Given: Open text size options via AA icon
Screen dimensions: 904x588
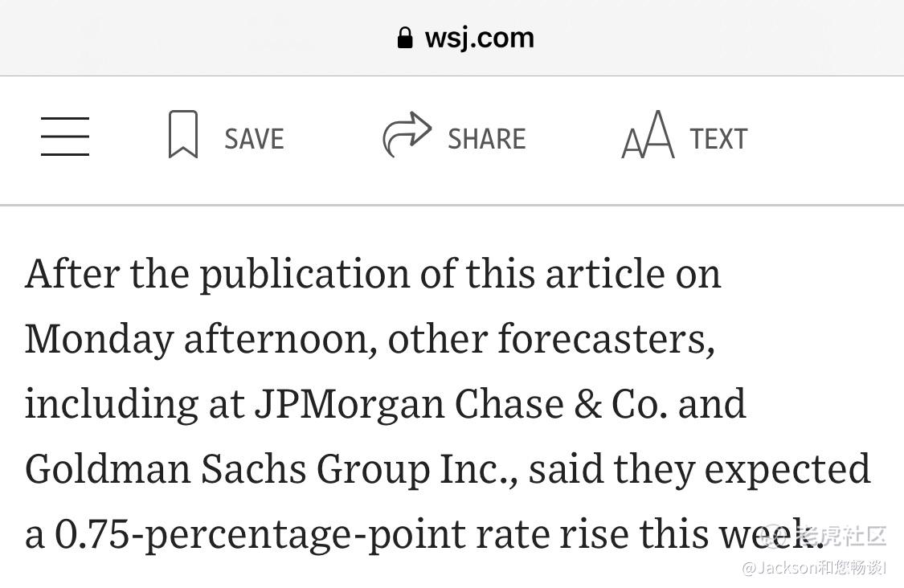Looking at the screenshot, I should 648,134.
